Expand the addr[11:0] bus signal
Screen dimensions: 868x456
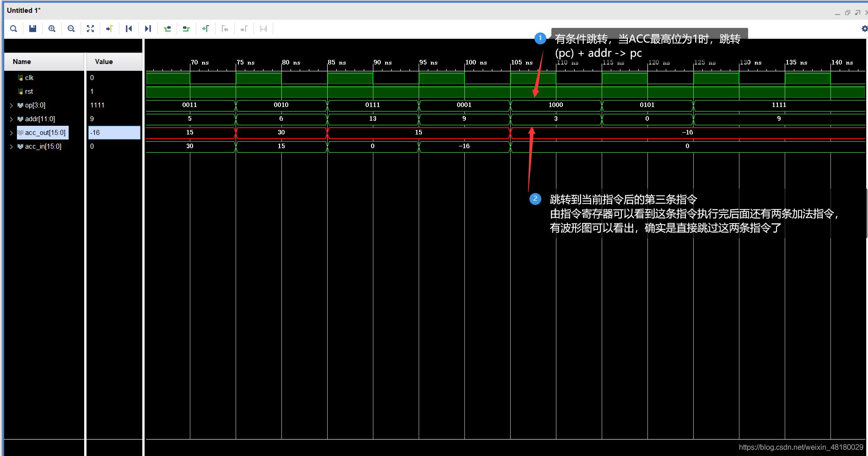tap(11, 119)
